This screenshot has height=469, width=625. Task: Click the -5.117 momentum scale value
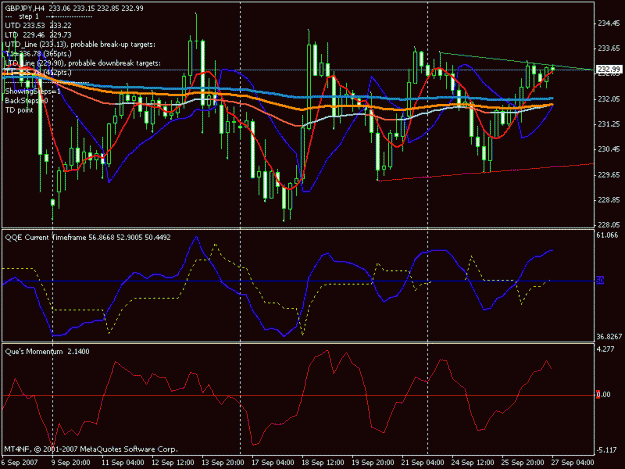click(607, 450)
